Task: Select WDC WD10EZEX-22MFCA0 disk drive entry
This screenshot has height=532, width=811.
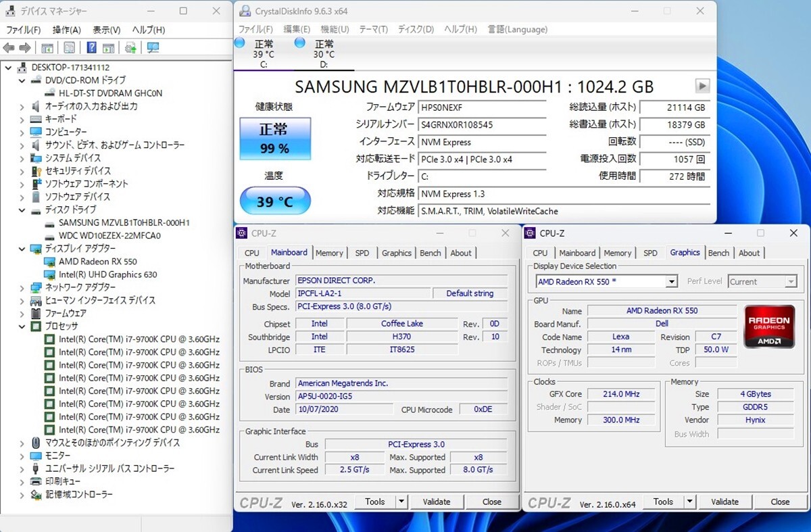Action: (109, 236)
